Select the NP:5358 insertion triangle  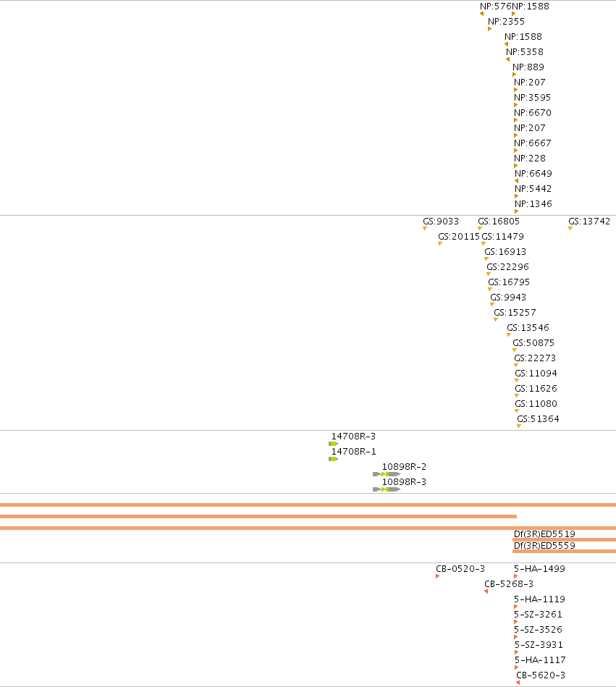(508, 59)
